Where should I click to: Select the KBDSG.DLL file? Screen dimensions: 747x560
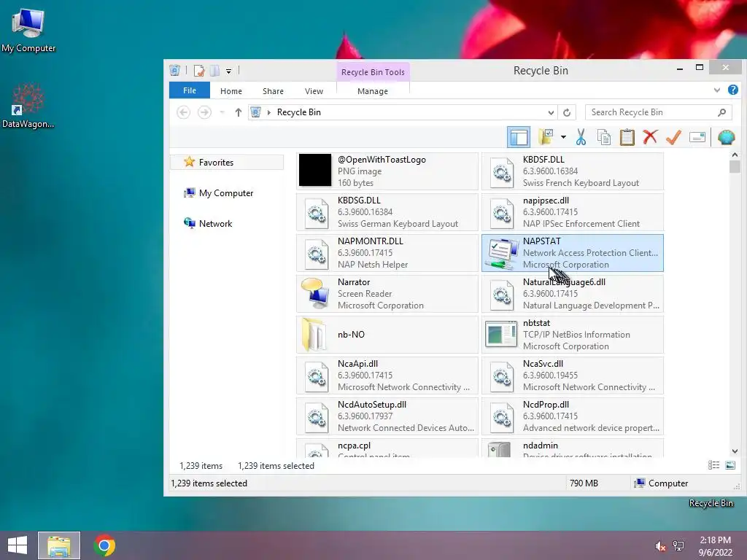[x=387, y=212]
